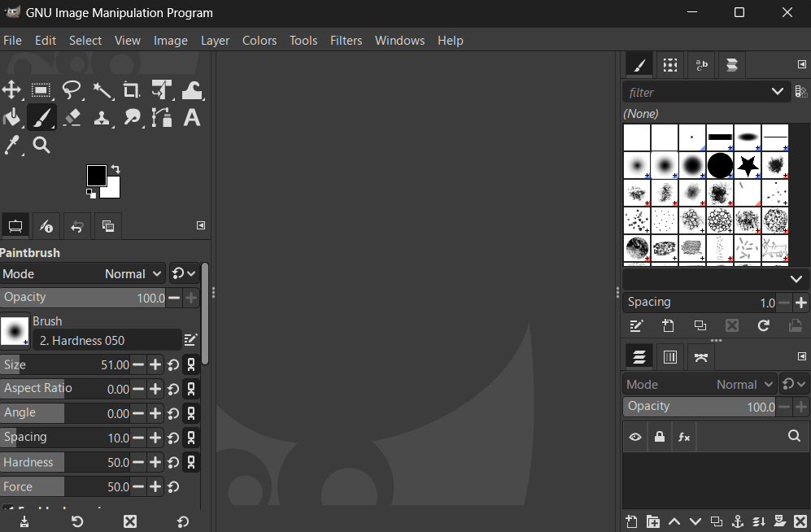Activate the Crop tool

[x=131, y=90]
